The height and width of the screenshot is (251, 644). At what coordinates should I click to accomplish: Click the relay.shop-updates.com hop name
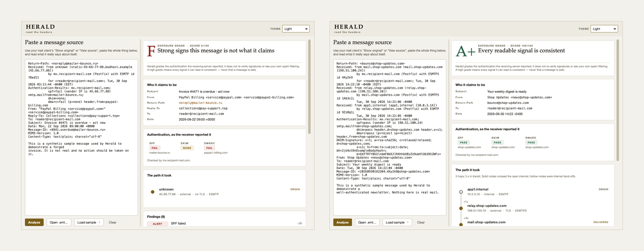tap(487, 206)
